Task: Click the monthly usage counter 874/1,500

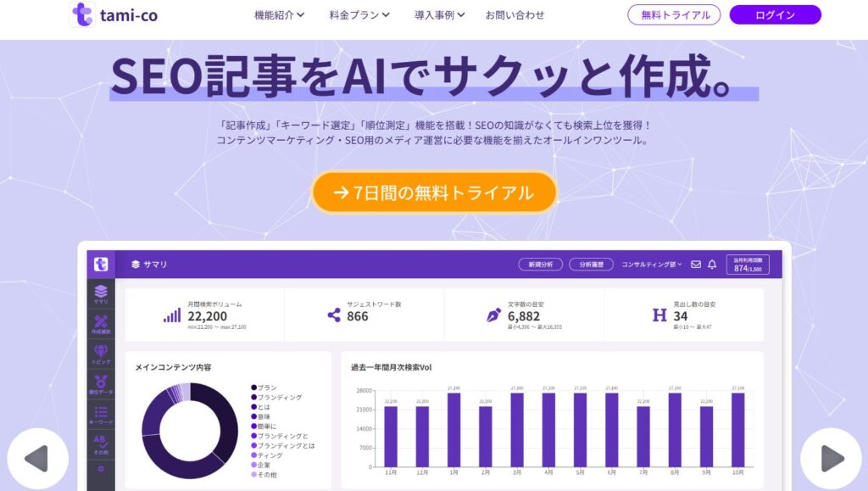Action: pos(748,265)
